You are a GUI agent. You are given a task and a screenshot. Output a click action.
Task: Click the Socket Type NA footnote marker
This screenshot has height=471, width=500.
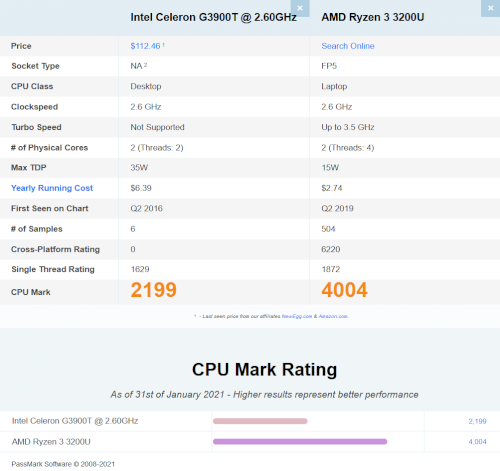145,65
